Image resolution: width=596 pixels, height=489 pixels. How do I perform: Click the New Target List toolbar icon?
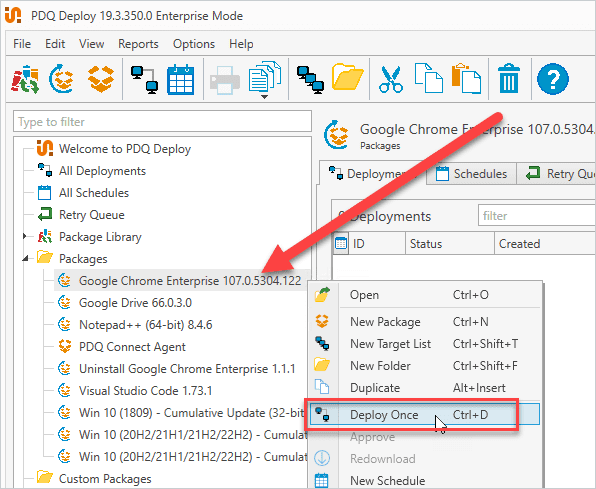coord(310,79)
